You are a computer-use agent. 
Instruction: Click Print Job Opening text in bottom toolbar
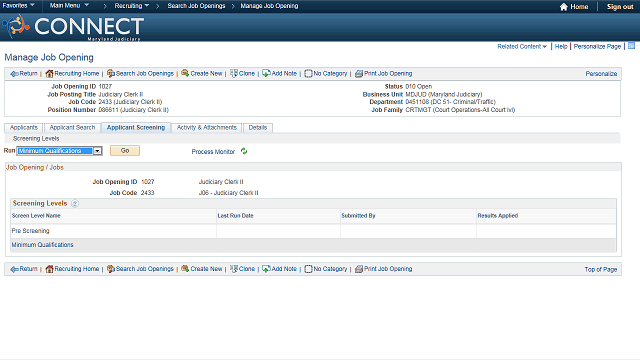point(388,269)
